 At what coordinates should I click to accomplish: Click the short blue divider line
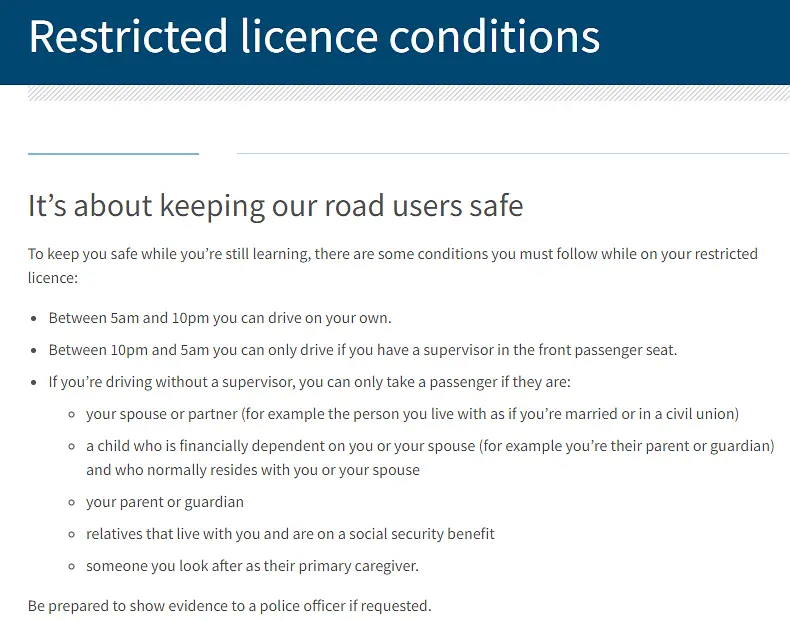point(113,154)
